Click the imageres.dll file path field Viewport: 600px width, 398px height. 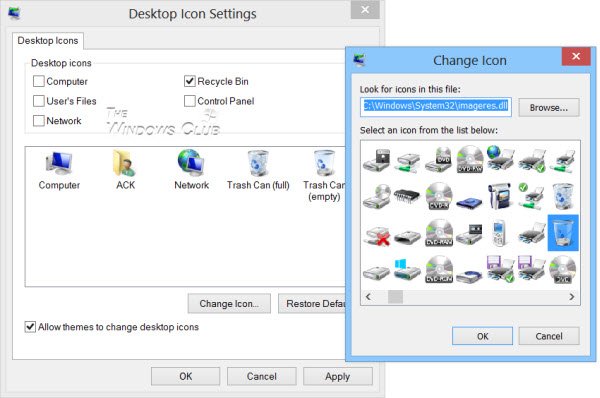coord(436,107)
